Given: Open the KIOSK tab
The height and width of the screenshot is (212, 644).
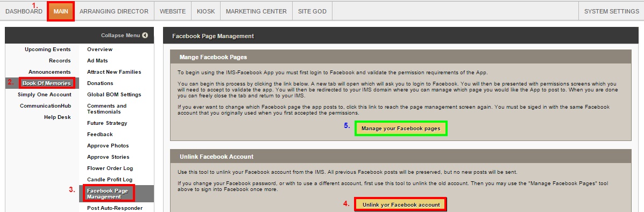Looking at the screenshot, I should click(206, 11).
